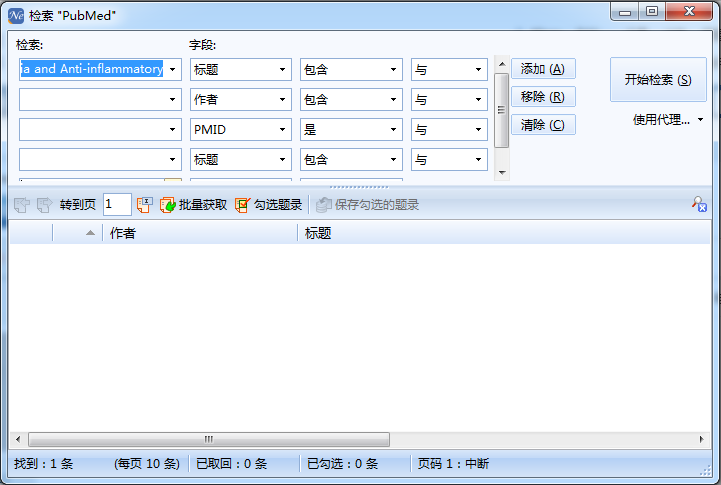Open the 与 operator dropdown in 作者 row
721x485 pixels.
pyautogui.click(x=478, y=99)
